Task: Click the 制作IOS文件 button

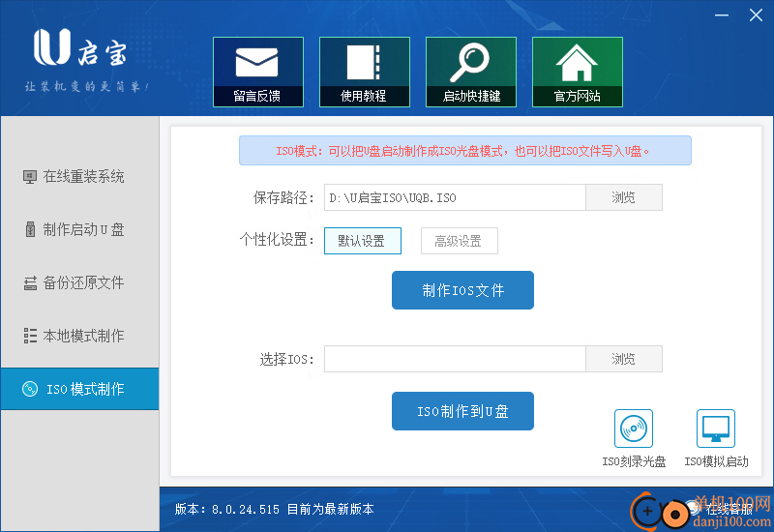Action: pyautogui.click(x=462, y=290)
